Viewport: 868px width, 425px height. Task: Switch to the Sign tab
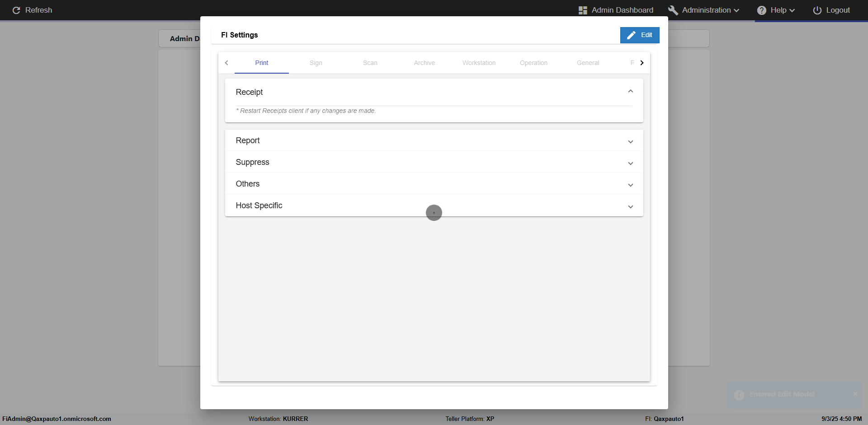pyautogui.click(x=316, y=63)
